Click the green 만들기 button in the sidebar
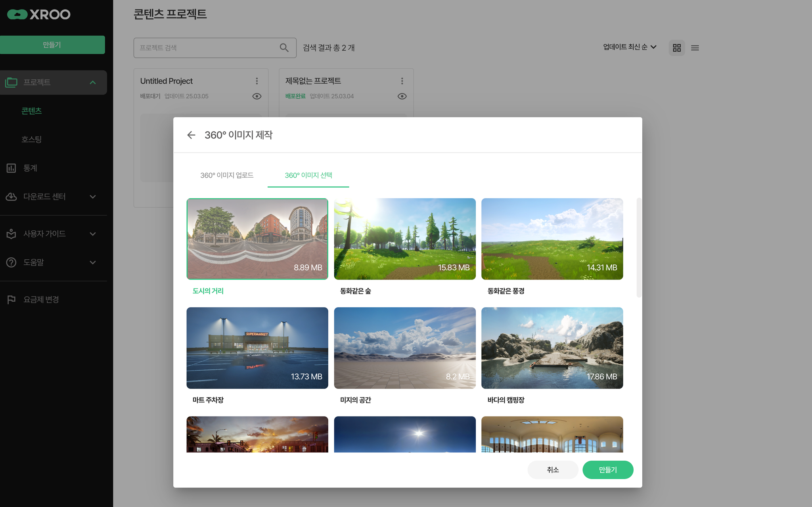 click(x=52, y=45)
